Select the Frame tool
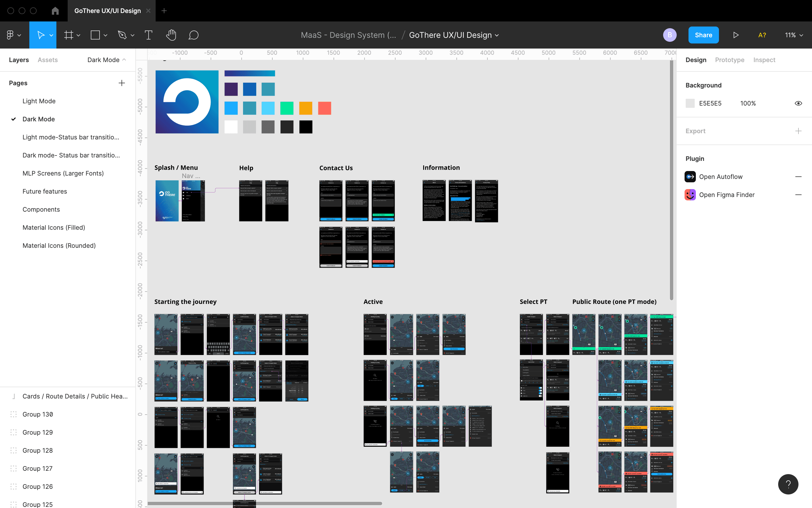812x508 pixels. click(x=69, y=35)
